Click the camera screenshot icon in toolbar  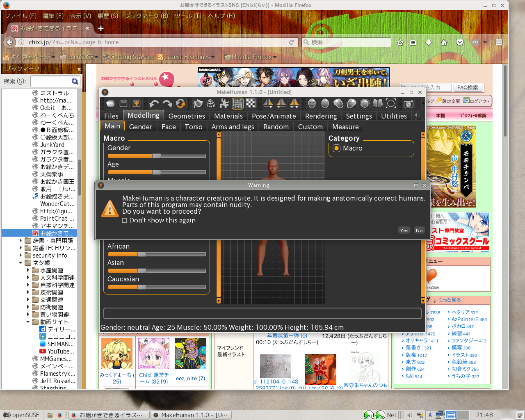click(408, 104)
